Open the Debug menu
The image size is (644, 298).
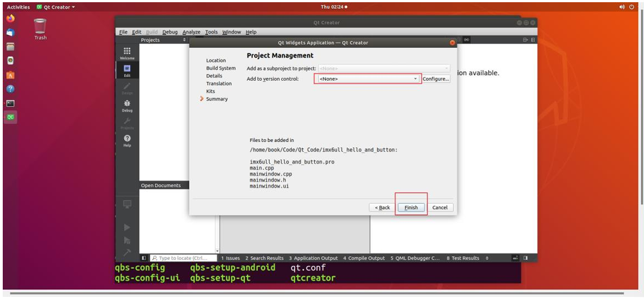click(170, 32)
